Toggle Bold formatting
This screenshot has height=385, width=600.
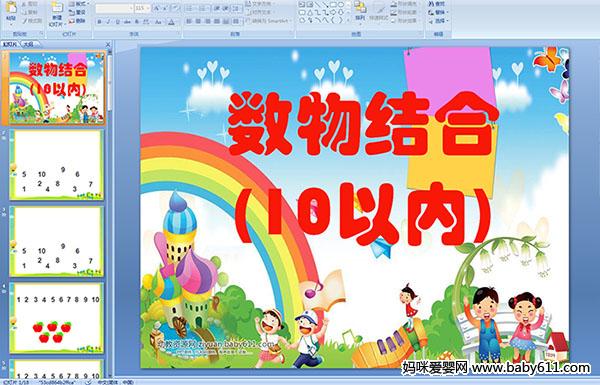(99, 22)
